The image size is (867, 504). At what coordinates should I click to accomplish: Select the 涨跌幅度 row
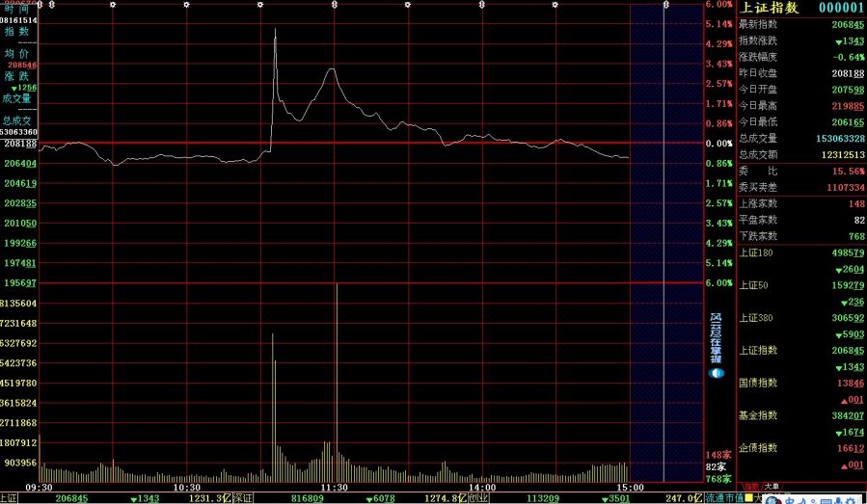point(801,57)
